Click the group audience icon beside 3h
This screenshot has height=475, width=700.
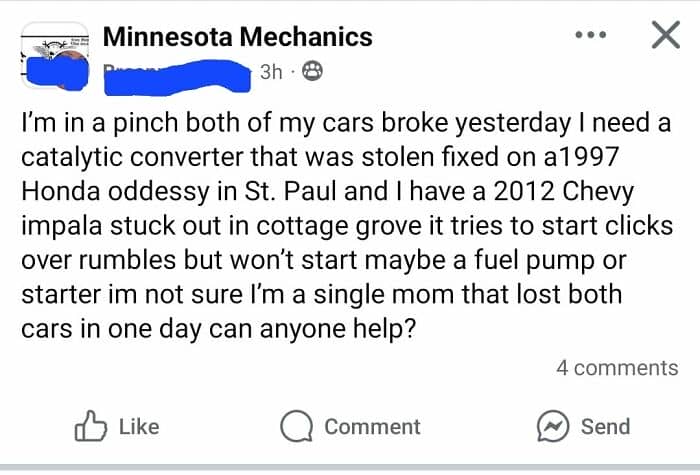[x=312, y=72]
